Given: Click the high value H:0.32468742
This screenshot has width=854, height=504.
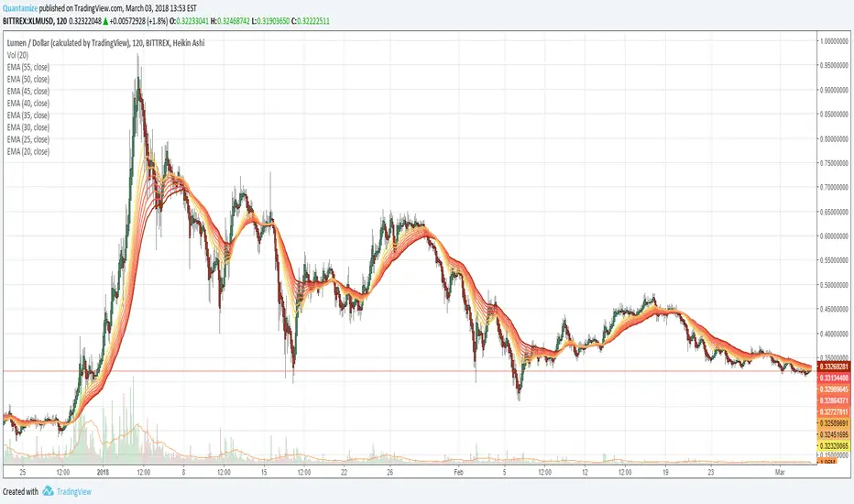Looking at the screenshot, I should click(231, 21).
